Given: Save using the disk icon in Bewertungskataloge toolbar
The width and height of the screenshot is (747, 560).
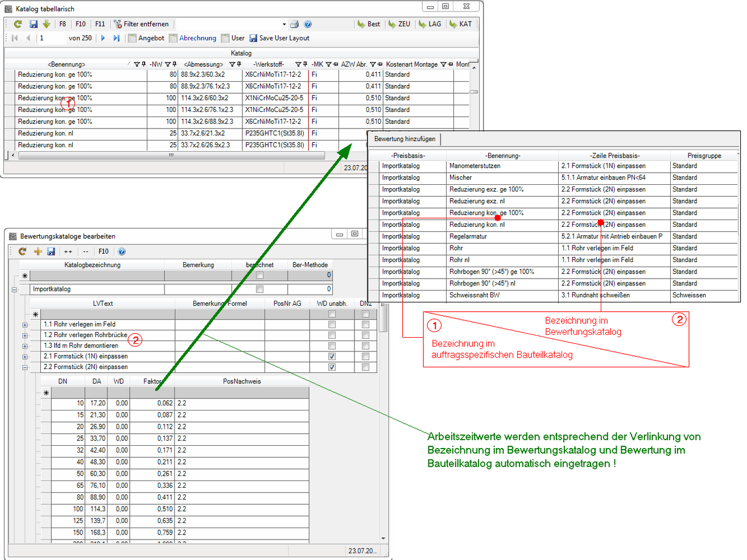Looking at the screenshot, I should [x=51, y=251].
